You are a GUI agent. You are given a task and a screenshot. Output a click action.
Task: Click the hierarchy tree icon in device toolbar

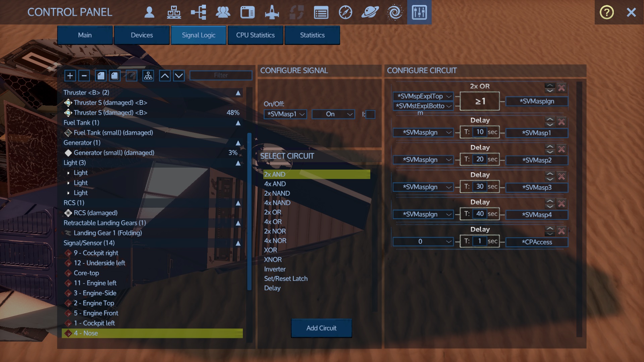click(148, 76)
